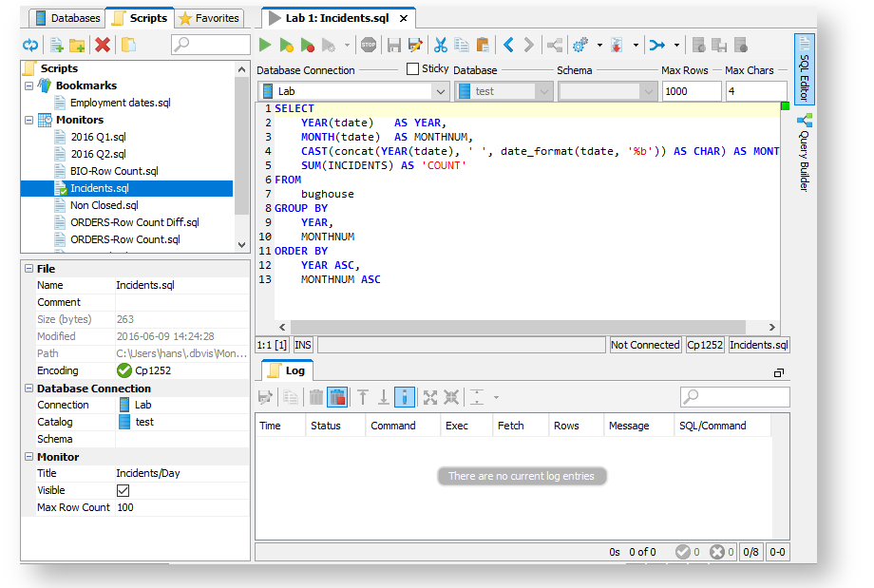The height and width of the screenshot is (588, 874).
Task: Open dropdown arrow beside merge-arrows icon
Action: point(676,46)
